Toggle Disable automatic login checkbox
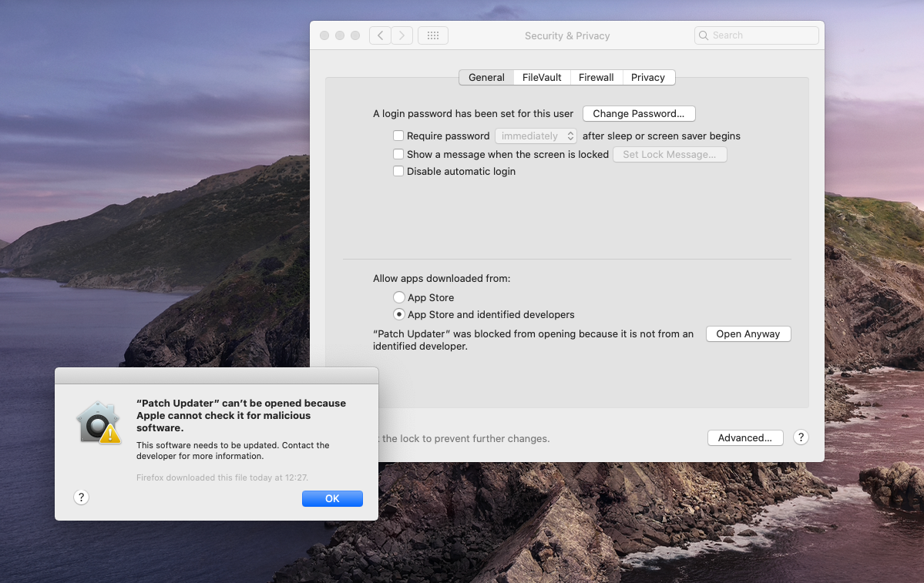Viewport: 924px width, 583px height. pyautogui.click(x=398, y=172)
